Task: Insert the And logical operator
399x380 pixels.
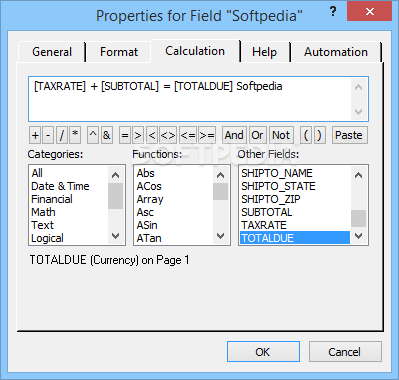Action: [234, 135]
